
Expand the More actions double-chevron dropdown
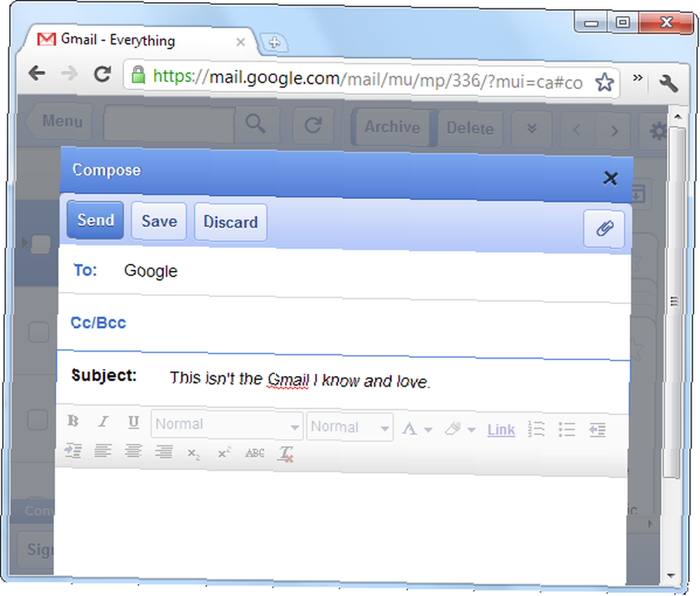click(x=532, y=130)
